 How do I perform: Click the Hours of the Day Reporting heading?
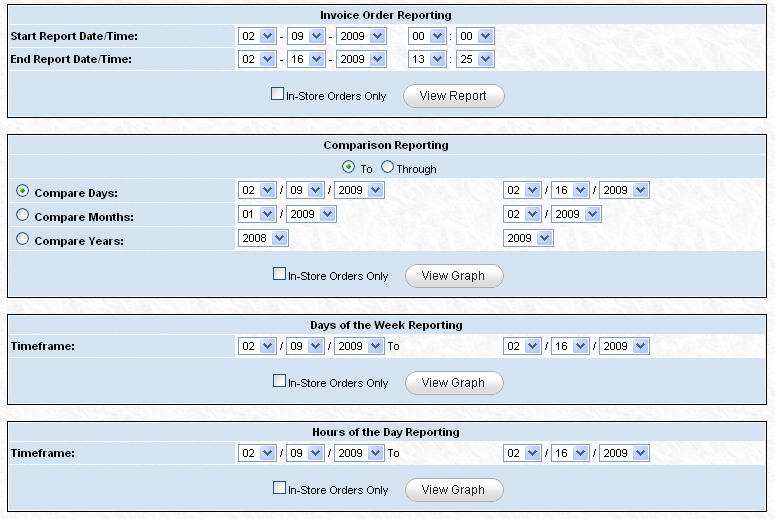[x=386, y=432]
